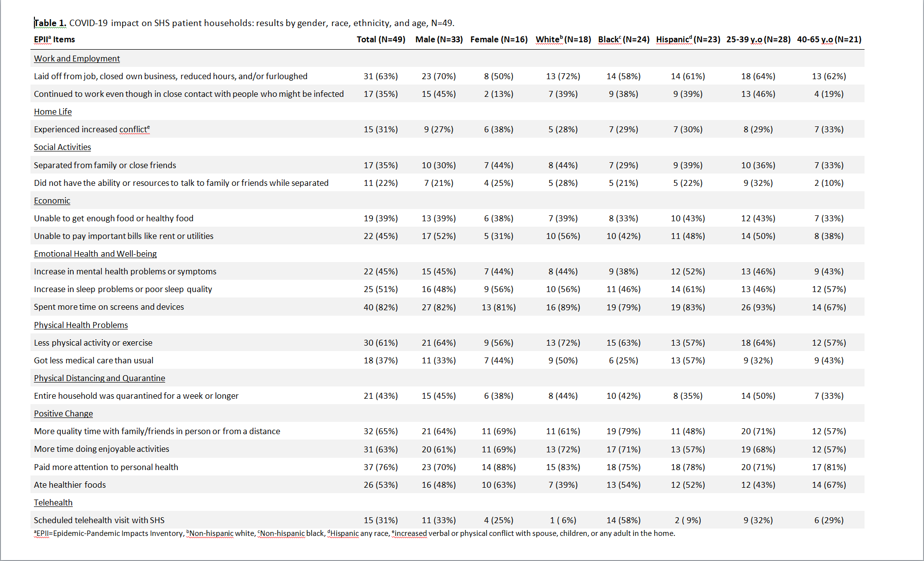Click 'Scheduled telehealth visit with SHS' row label
The width and height of the screenshot is (924, 561).
99,520
